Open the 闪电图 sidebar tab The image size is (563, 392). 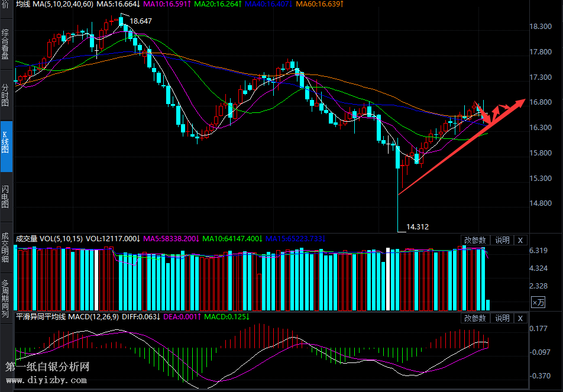[x=6, y=196]
